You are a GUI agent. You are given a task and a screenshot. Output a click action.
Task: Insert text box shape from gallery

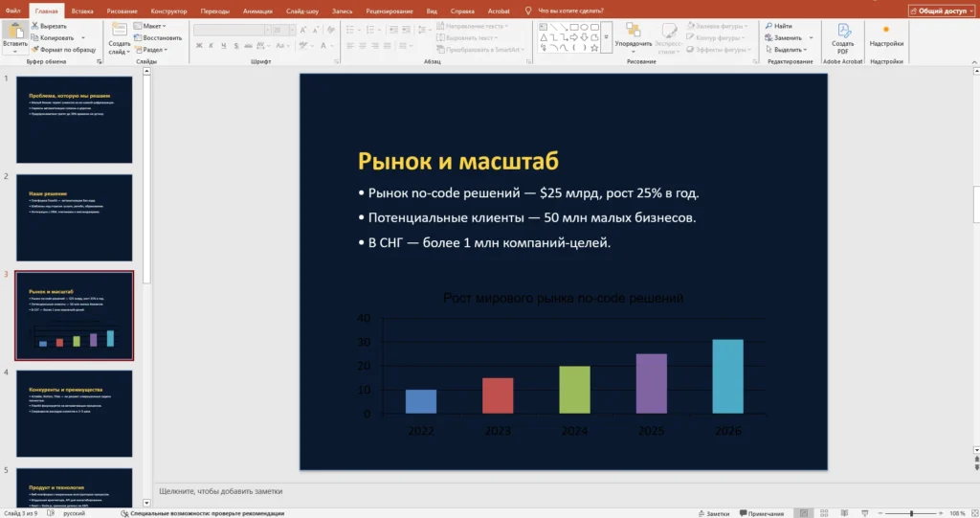544,27
